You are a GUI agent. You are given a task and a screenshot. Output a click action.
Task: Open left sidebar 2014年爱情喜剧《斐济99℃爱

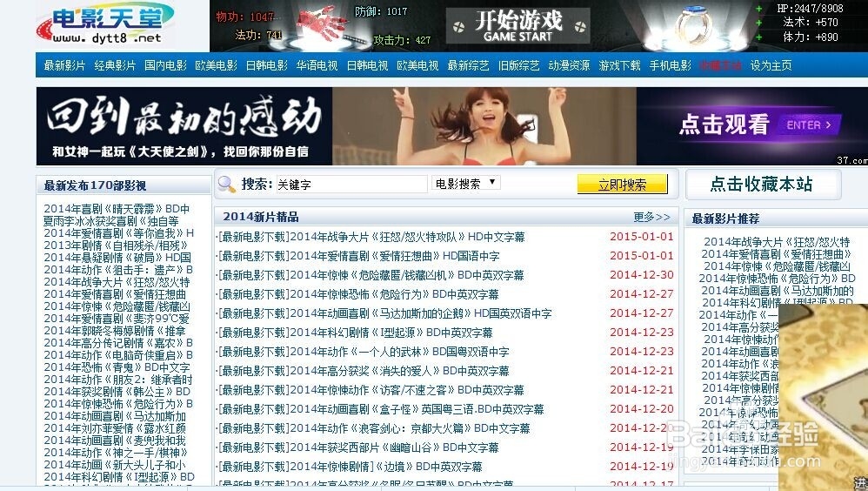pyautogui.click(x=117, y=318)
